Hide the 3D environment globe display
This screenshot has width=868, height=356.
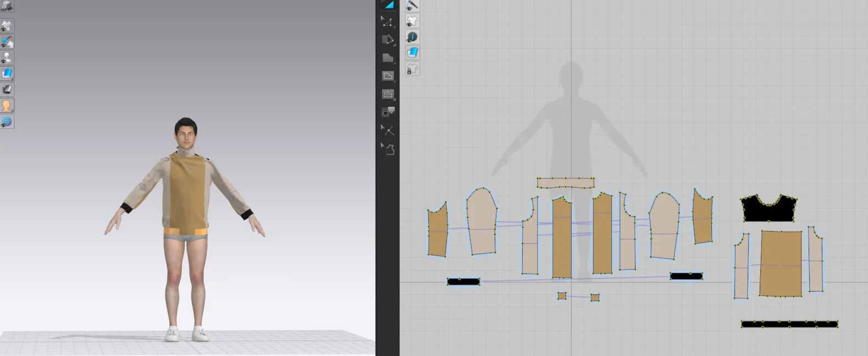tap(7, 122)
